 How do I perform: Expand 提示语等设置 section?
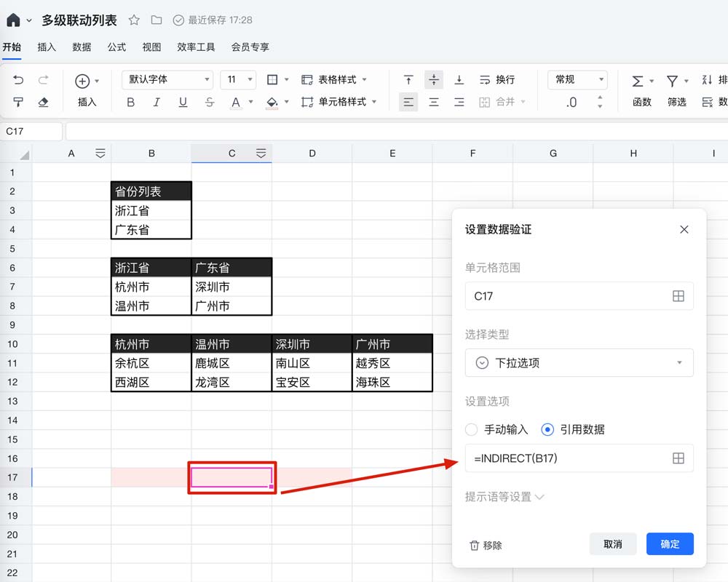505,497
